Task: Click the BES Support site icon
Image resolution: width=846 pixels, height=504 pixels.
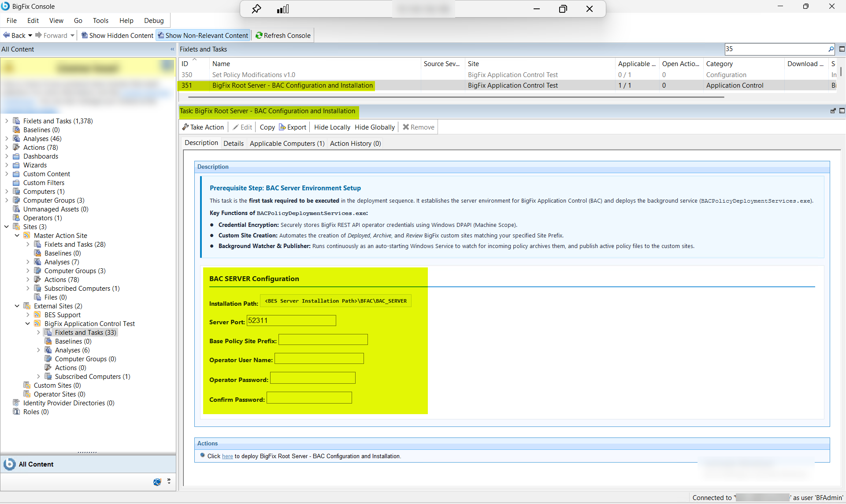Action: click(x=38, y=315)
